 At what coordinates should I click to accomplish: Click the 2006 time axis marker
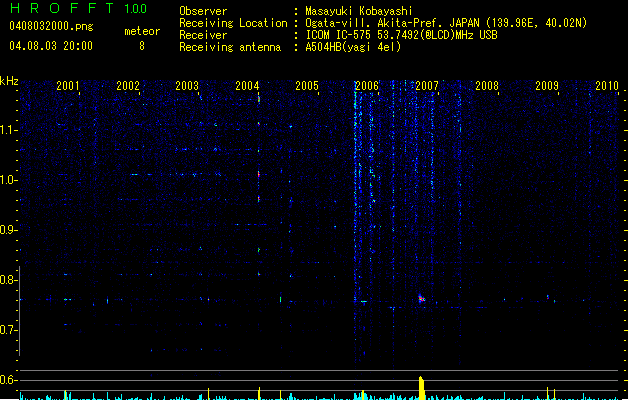pyautogui.click(x=367, y=85)
